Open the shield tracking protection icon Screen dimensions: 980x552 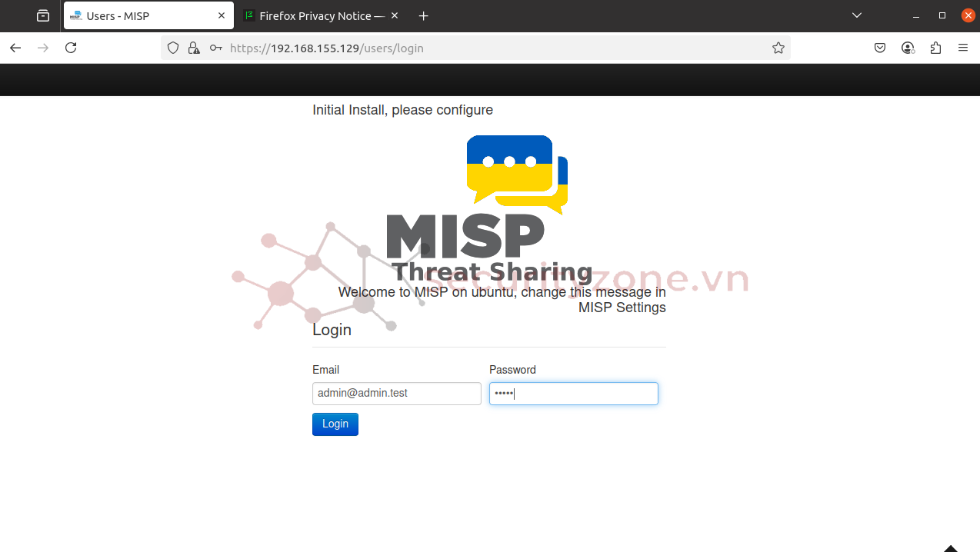point(173,48)
